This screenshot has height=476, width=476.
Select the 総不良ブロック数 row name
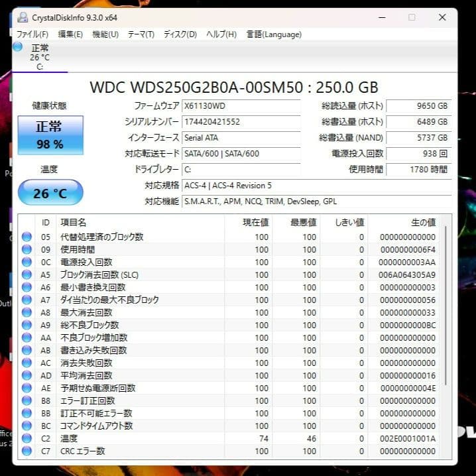click(x=89, y=325)
